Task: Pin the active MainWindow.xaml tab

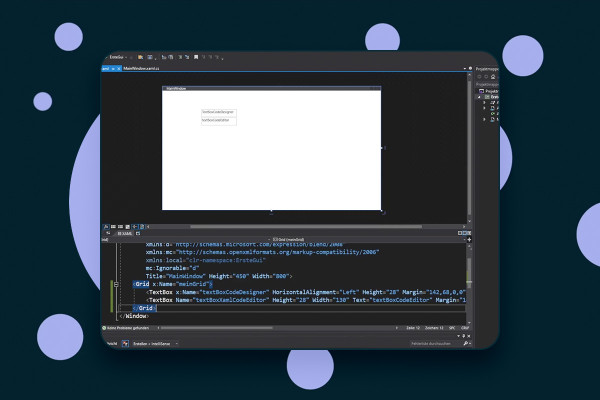Action: pos(113,69)
